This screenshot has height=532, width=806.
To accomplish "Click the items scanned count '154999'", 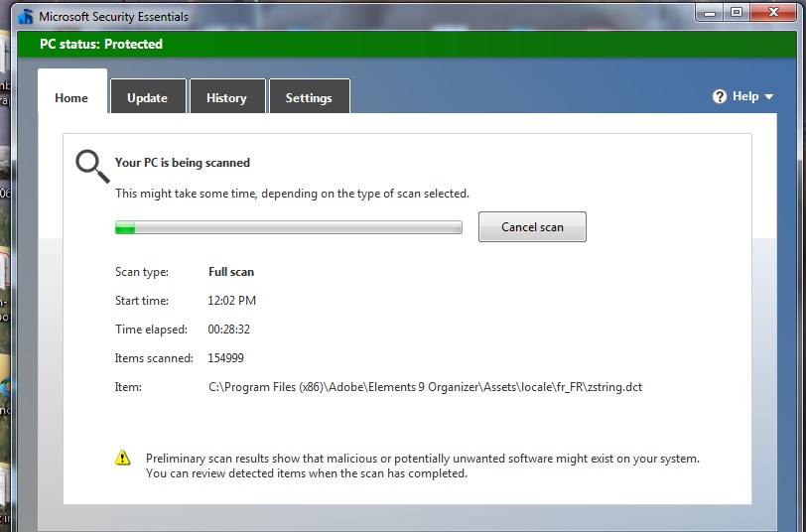I will 225,358.
